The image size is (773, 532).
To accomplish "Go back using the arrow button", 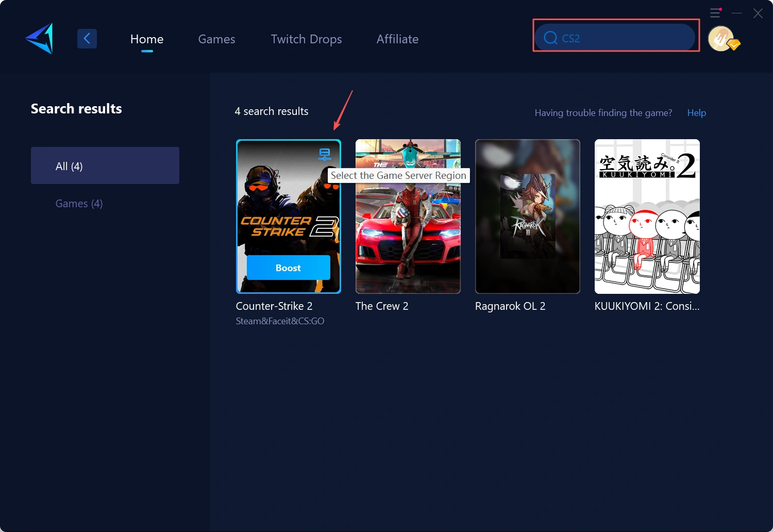I will [87, 39].
